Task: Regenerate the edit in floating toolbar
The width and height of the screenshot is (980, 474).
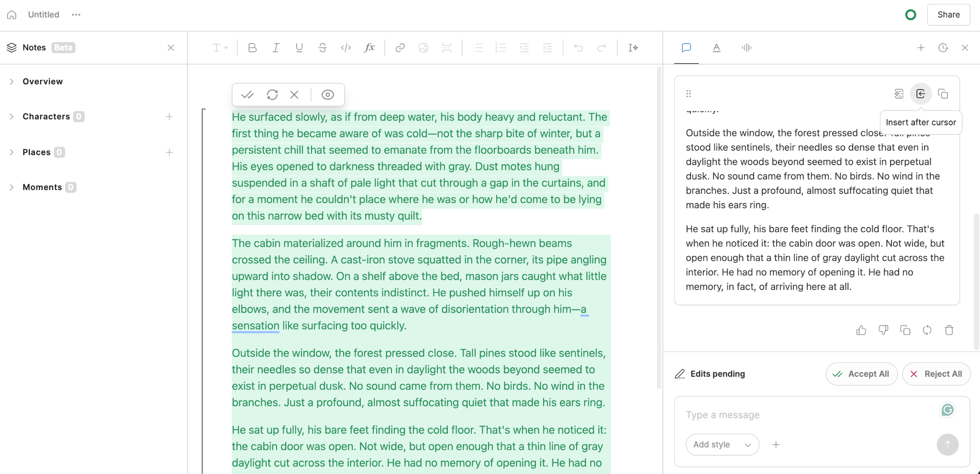Action: [272, 95]
